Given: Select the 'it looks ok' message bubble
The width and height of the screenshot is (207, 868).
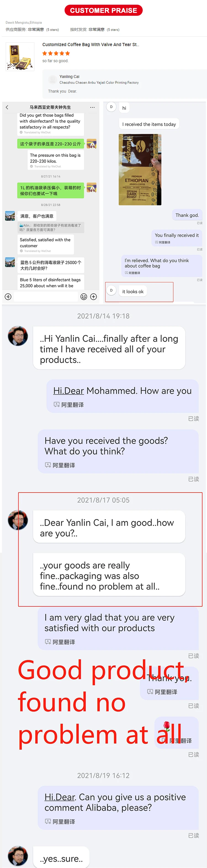Looking at the screenshot, I should pyautogui.click(x=133, y=292).
